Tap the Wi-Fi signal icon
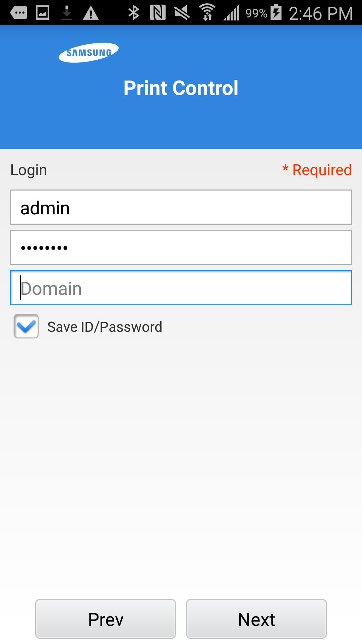362x644 pixels. pyautogui.click(x=207, y=12)
